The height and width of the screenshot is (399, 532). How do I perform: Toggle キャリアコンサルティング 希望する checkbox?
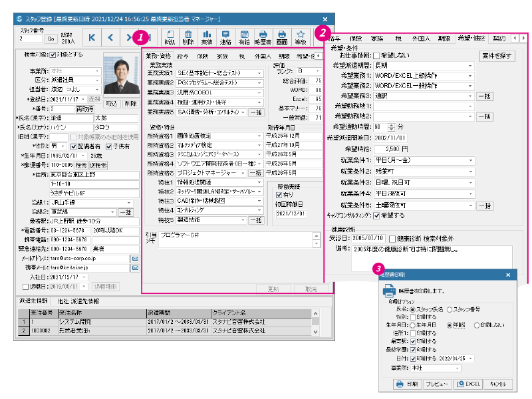point(376,215)
